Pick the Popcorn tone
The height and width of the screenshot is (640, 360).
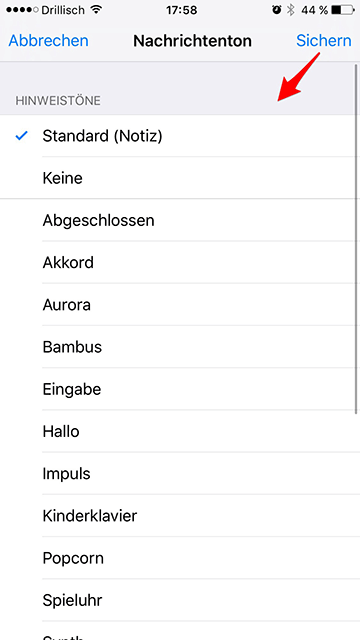click(x=180, y=558)
